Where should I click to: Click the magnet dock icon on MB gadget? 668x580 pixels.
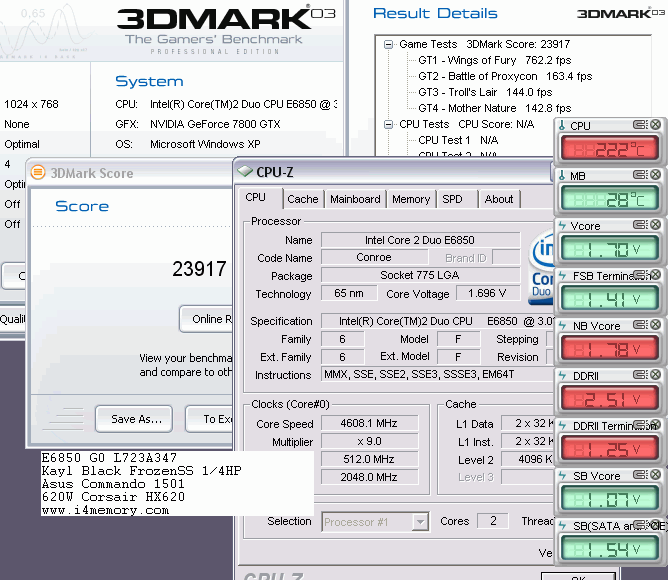[639, 175]
